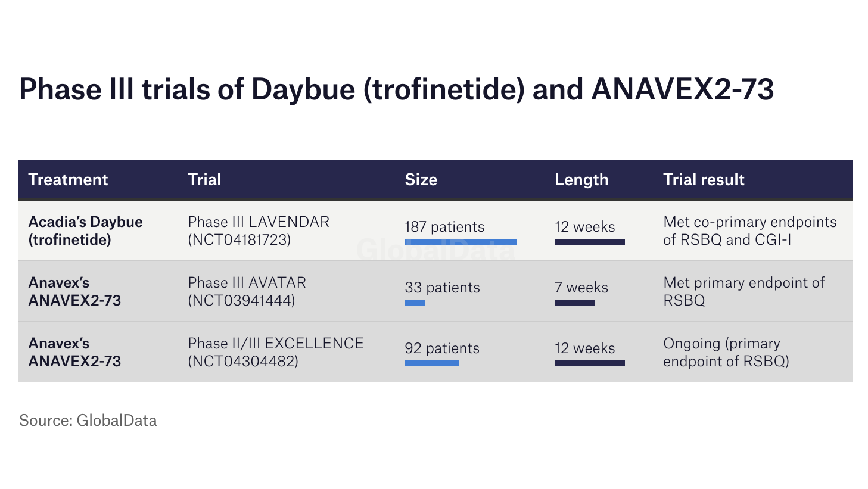Click the dark bar under 7 weeks
The image size is (868, 489).
point(574,303)
